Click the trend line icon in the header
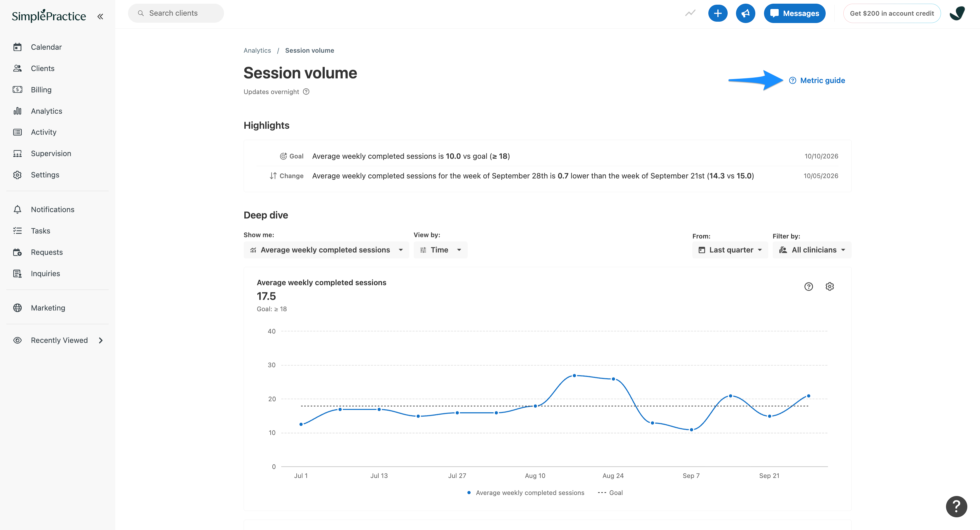980x530 pixels. [690, 13]
